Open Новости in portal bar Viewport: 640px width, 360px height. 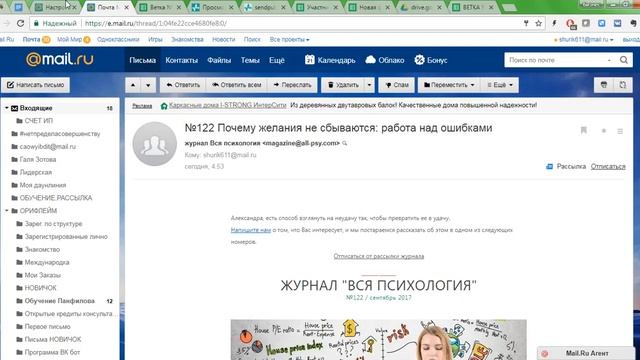[223, 40]
